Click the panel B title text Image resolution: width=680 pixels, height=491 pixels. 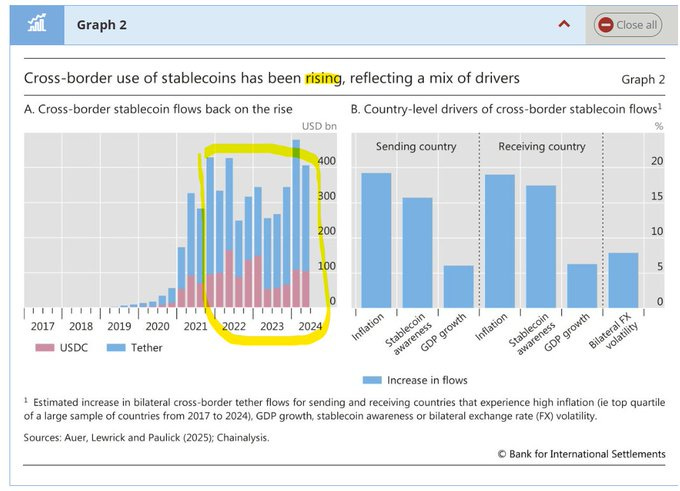point(506,109)
